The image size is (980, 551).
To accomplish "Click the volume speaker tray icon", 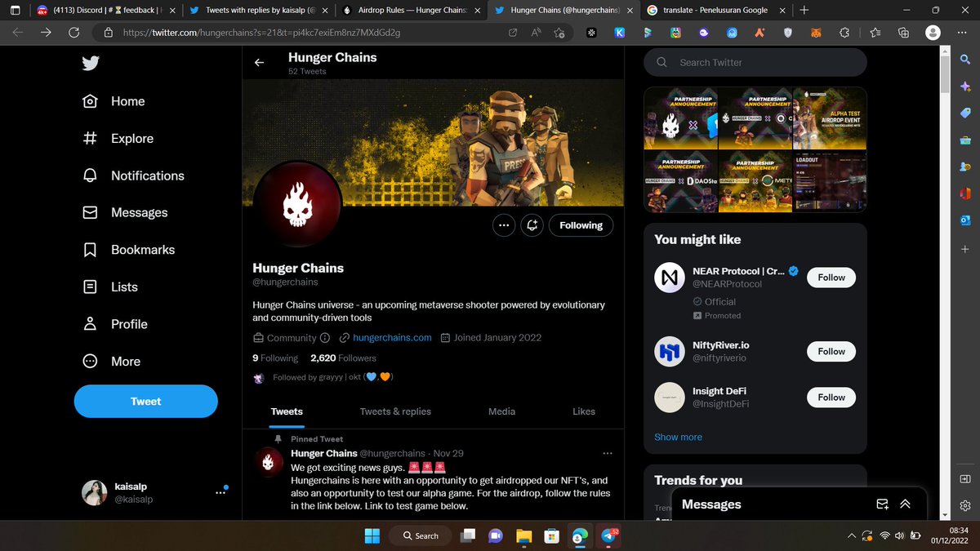I will pos(899,535).
